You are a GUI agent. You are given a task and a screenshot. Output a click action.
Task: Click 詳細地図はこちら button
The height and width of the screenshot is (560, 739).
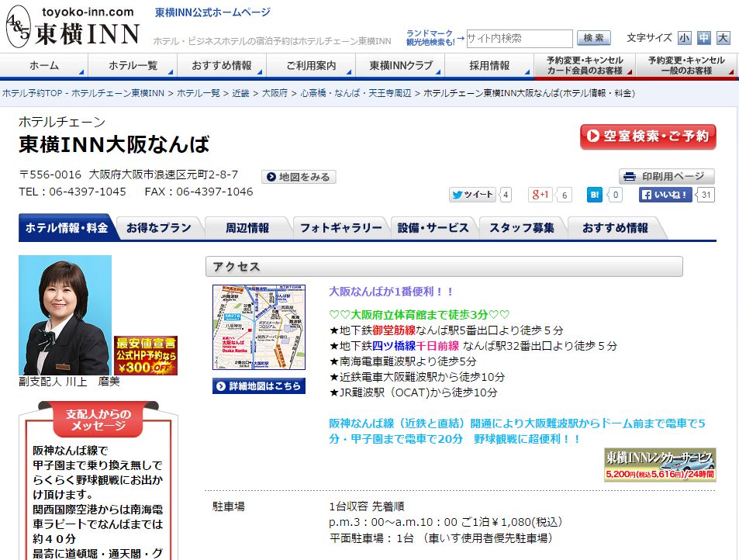[259, 385]
